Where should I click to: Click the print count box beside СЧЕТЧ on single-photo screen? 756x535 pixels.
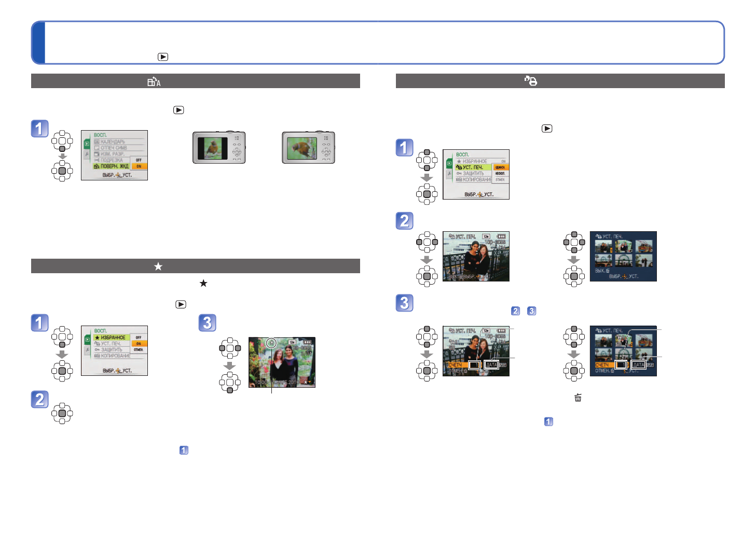474,365
